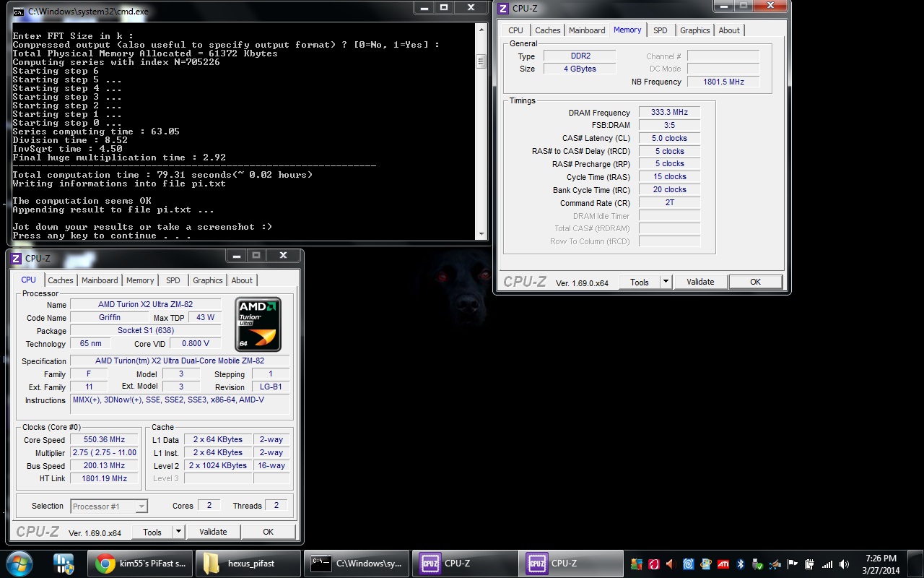The height and width of the screenshot is (578, 924).
Task: Click the Command Rate value 2T
Action: pyautogui.click(x=669, y=203)
